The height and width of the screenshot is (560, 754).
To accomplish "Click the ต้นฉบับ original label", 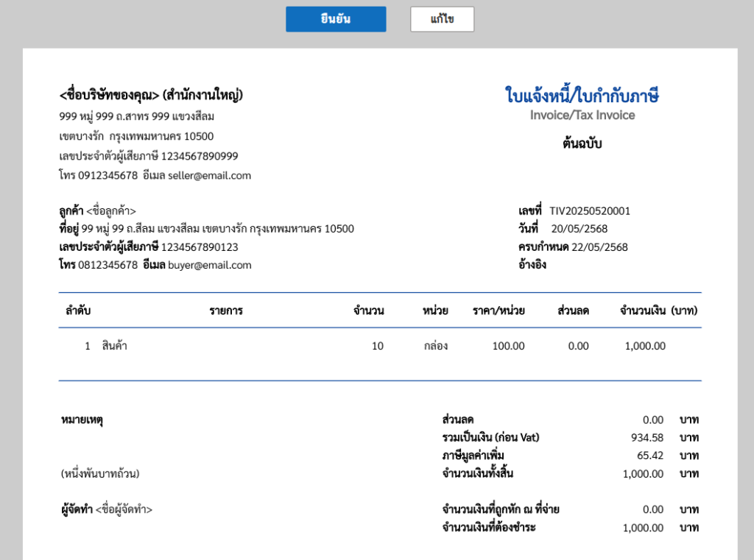I will coord(582,143).
